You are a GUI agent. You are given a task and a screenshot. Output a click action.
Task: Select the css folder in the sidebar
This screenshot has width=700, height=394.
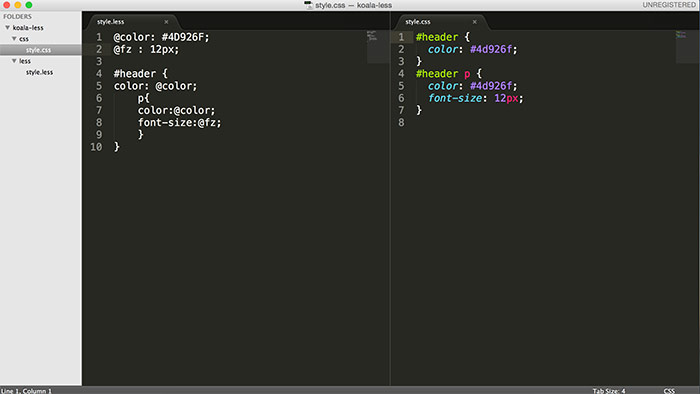[24, 39]
